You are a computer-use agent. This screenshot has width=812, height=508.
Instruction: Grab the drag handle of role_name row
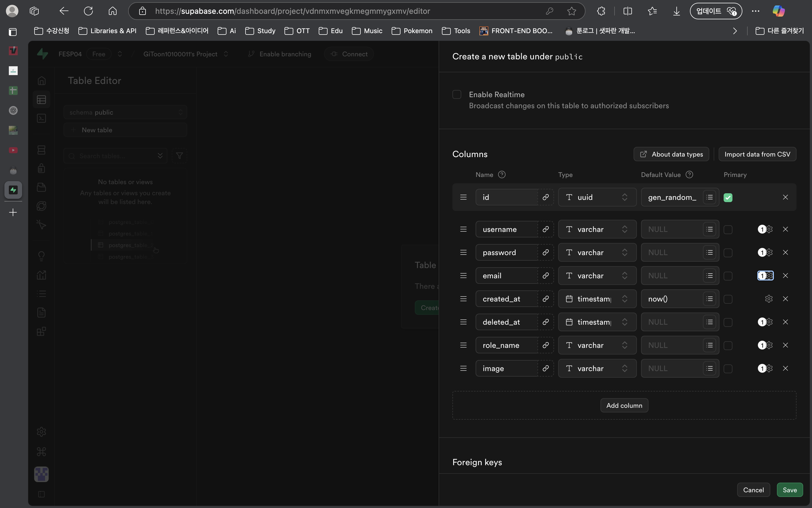(463, 345)
